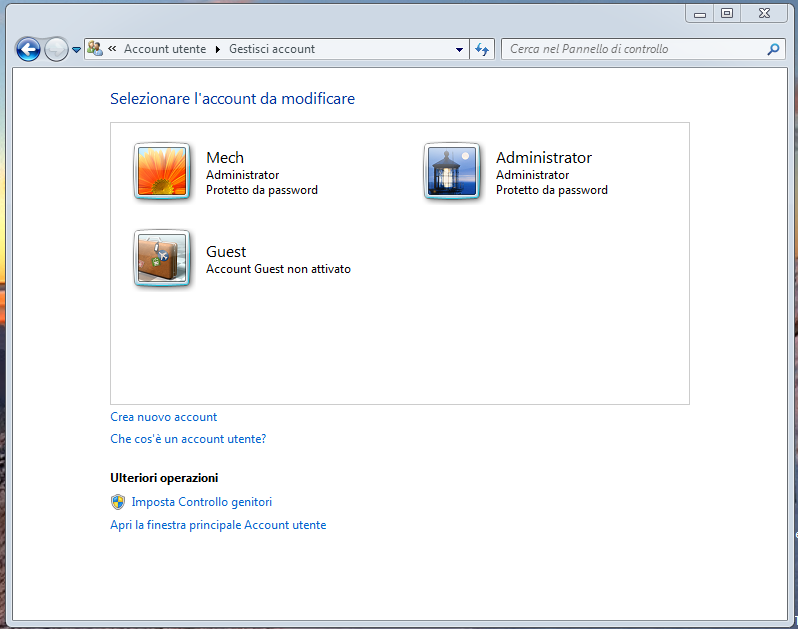
Task: Open 'Imposta Controllo genitori' link
Action: pyautogui.click(x=201, y=502)
